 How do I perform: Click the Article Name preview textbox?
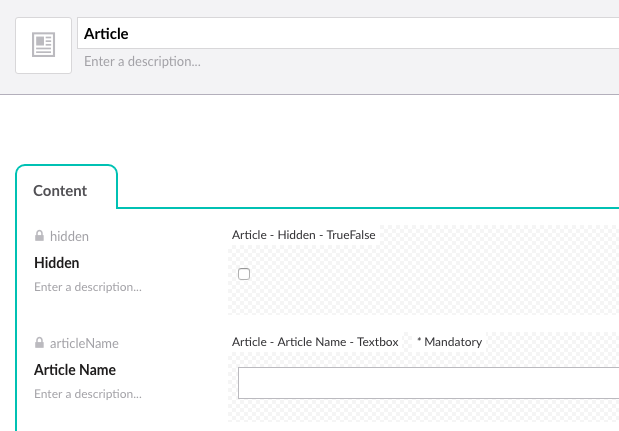pos(428,383)
